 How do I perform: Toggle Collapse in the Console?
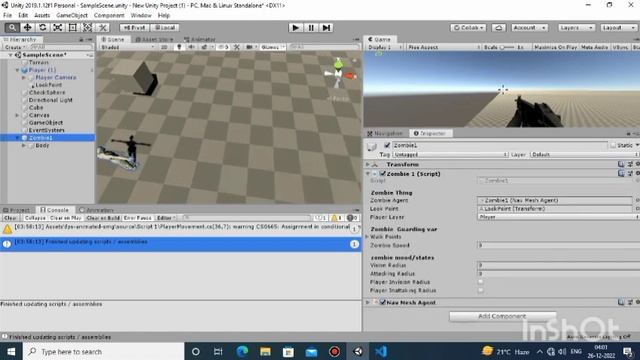pos(35,218)
